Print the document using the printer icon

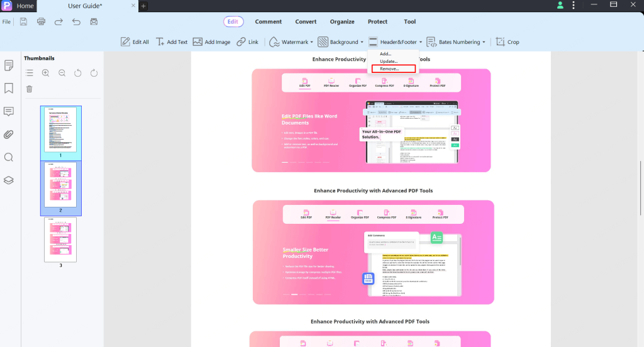coord(41,22)
